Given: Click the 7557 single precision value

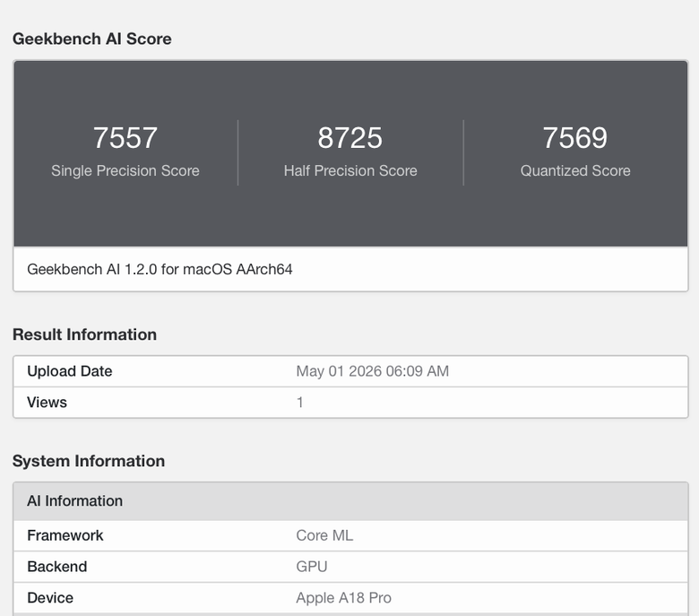Looking at the screenshot, I should (125, 137).
